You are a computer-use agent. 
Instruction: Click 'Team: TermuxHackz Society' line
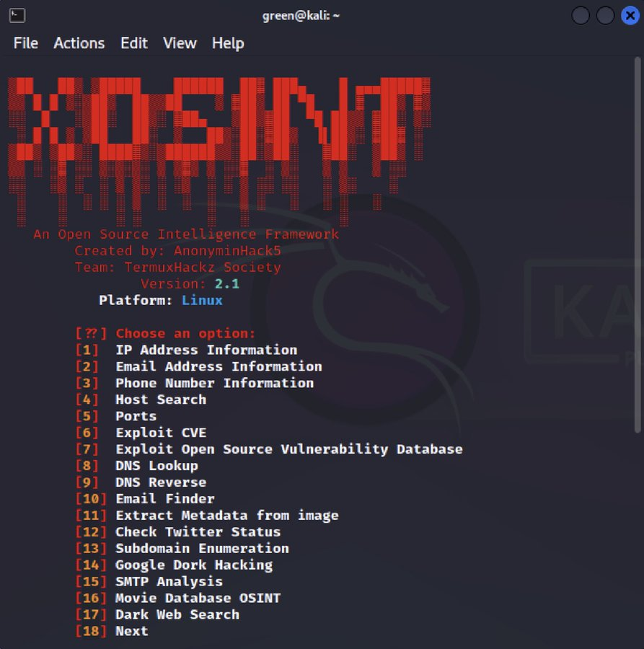(x=177, y=268)
